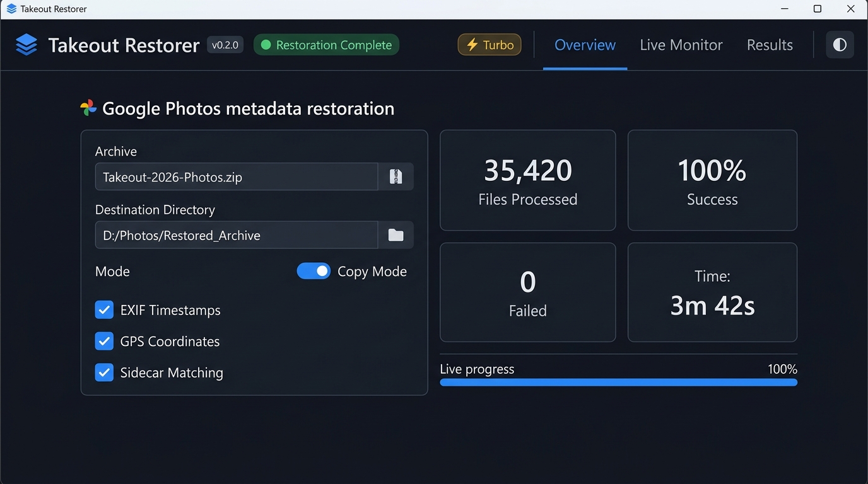The width and height of the screenshot is (868, 484).
Task: Click the 0 Failed card
Action: 527,292
